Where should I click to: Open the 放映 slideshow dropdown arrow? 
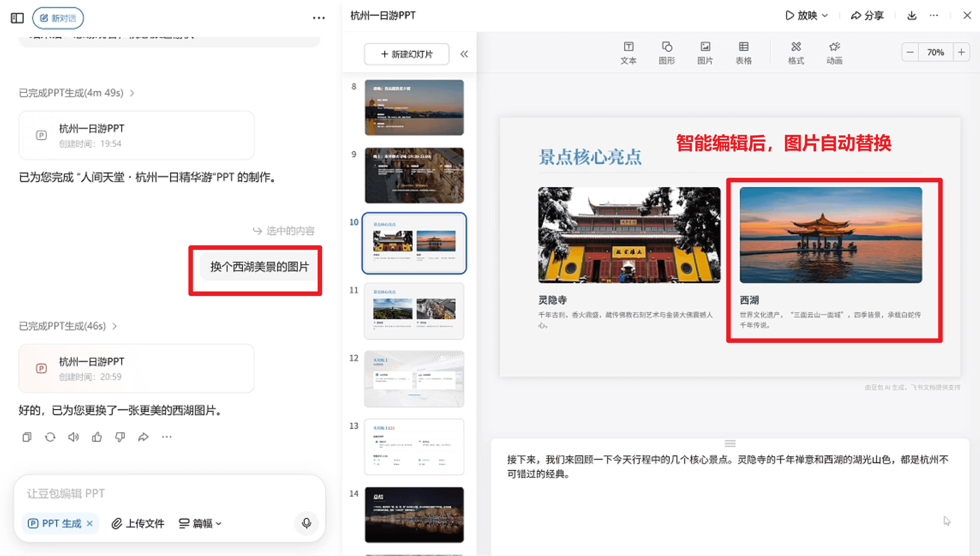(825, 16)
